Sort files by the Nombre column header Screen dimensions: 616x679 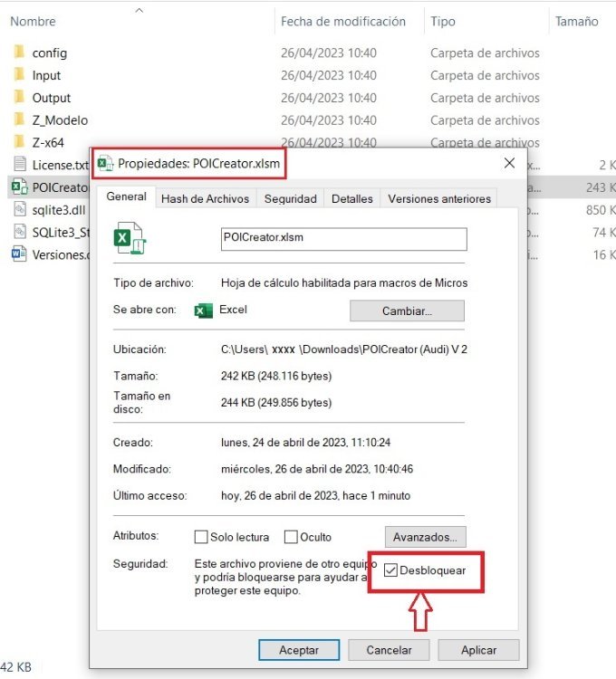coord(33,21)
